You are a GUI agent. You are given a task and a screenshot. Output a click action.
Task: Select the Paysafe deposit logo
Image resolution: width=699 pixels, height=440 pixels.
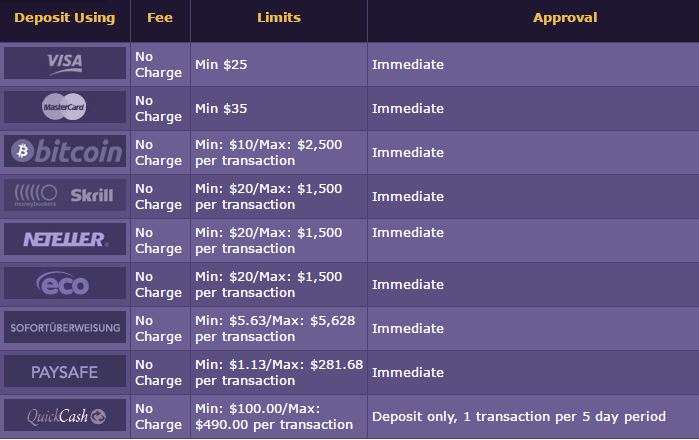point(65,371)
